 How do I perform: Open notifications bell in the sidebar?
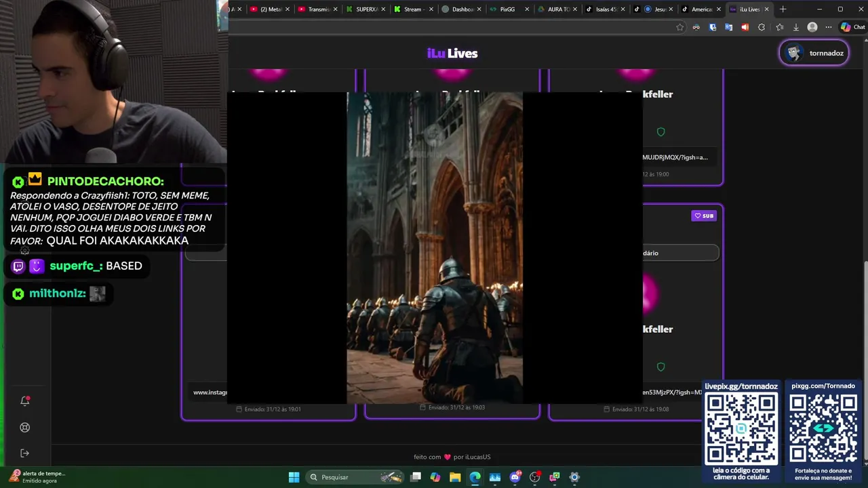pos(25,401)
